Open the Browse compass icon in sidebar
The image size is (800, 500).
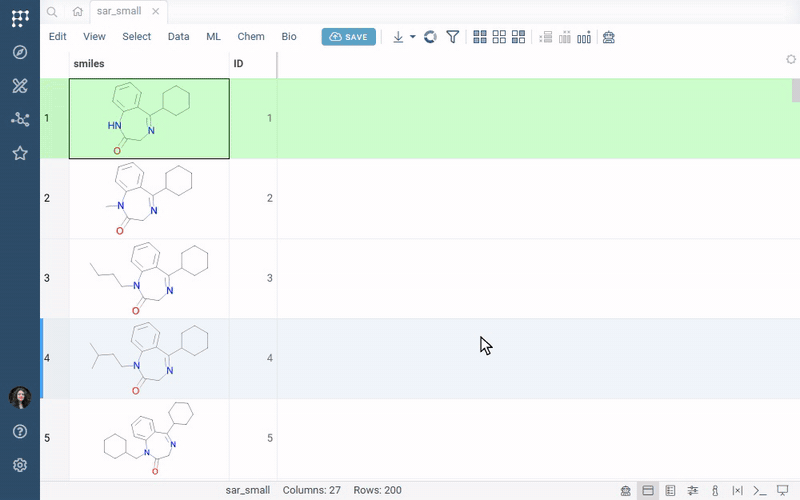click(x=20, y=52)
